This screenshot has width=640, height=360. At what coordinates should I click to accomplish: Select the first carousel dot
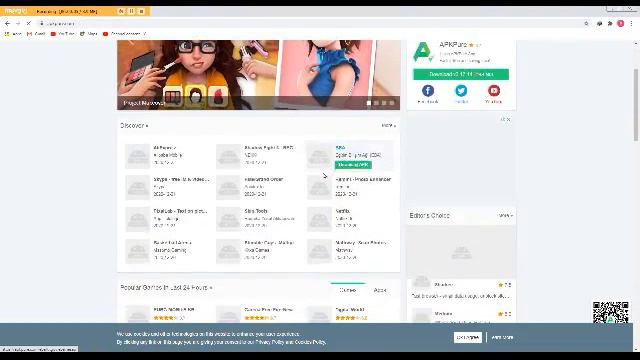tap(369, 103)
